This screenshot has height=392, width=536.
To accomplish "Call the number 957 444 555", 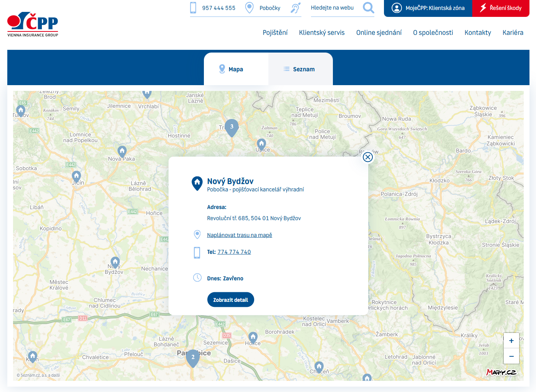I will pos(218,8).
